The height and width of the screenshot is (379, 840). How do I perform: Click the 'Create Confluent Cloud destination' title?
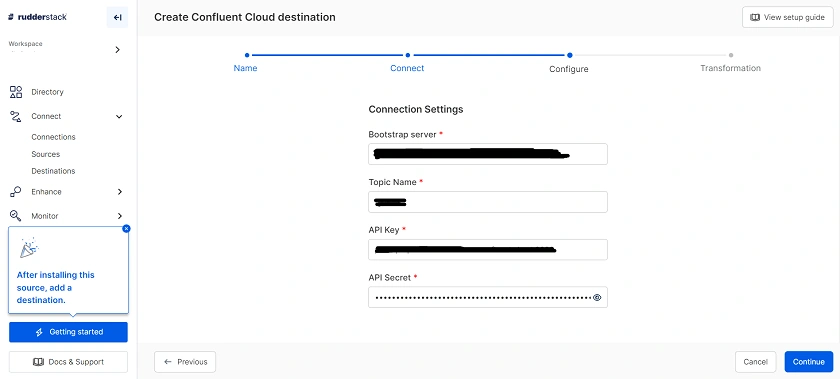245,17
